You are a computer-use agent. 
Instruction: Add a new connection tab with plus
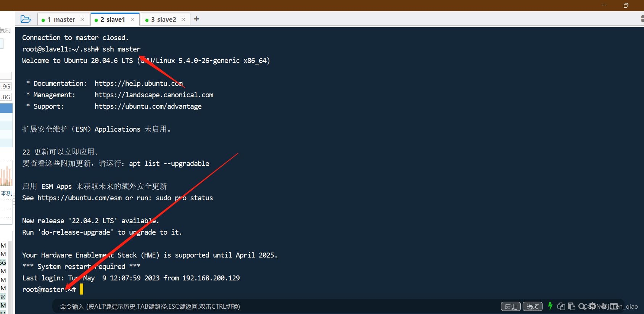[x=196, y=19]
